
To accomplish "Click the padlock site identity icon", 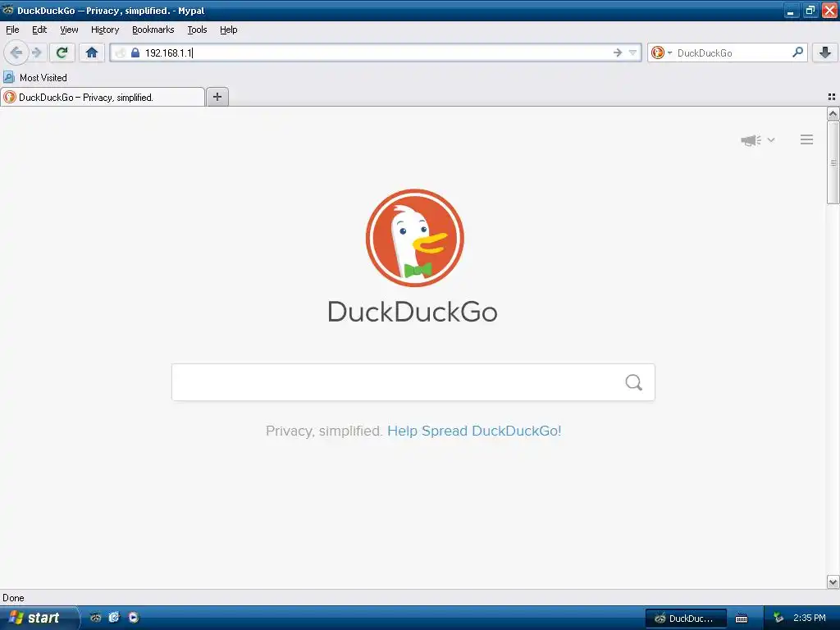I will [135, 52].
